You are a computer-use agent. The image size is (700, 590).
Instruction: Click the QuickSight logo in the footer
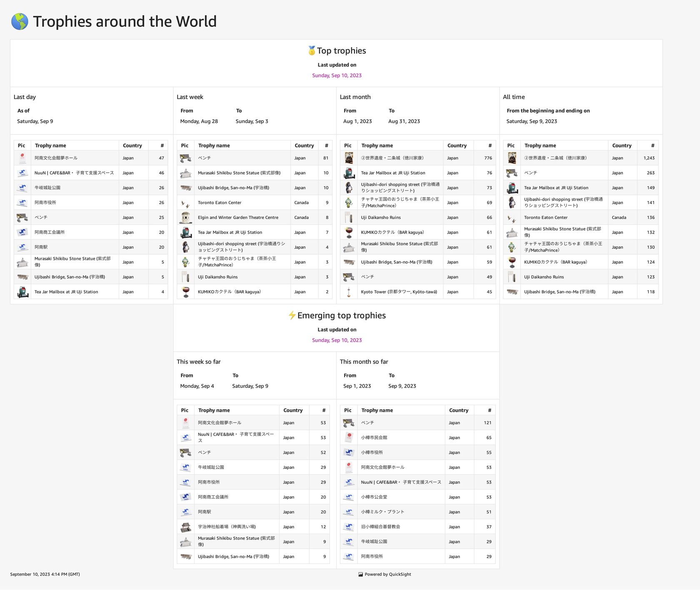tap(360, 574)
